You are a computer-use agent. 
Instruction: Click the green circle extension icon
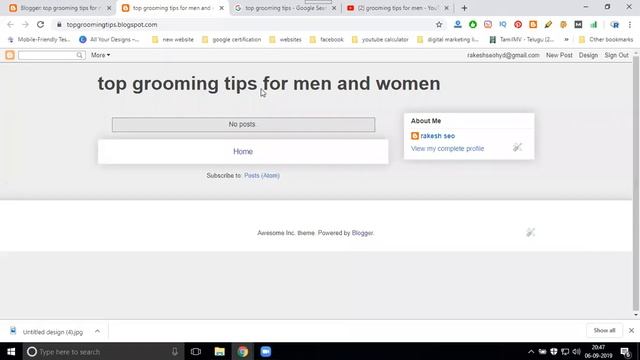coord(473,24)
